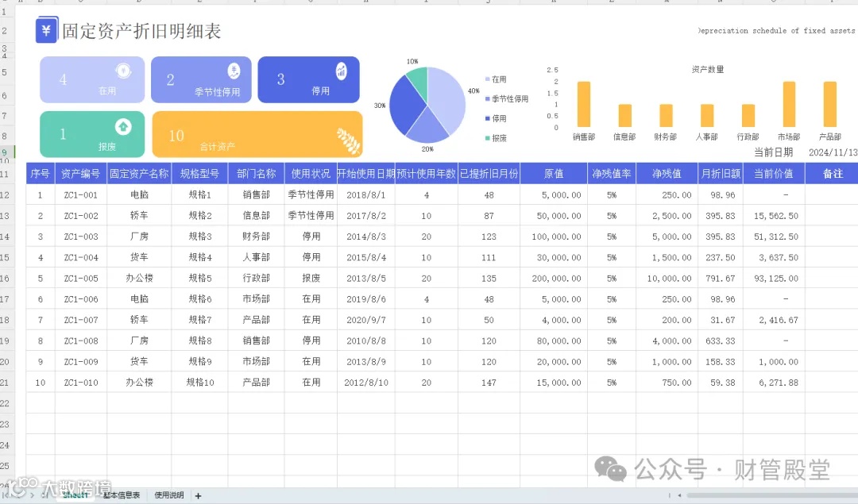Select the 当前价值 column header
858x504 pixels.
(x=774, y=173)
